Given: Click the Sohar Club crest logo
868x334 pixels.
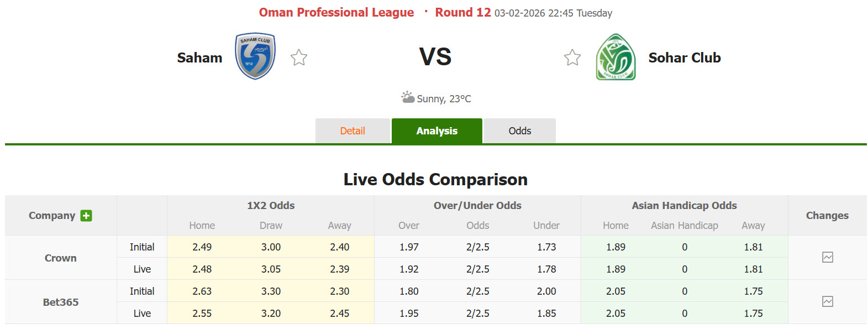Looking at the screenshot, I should (x=616, y=57).
